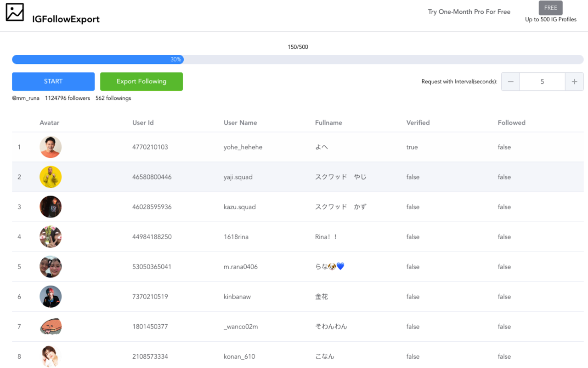Click the Avatar column header

[49, 123]
